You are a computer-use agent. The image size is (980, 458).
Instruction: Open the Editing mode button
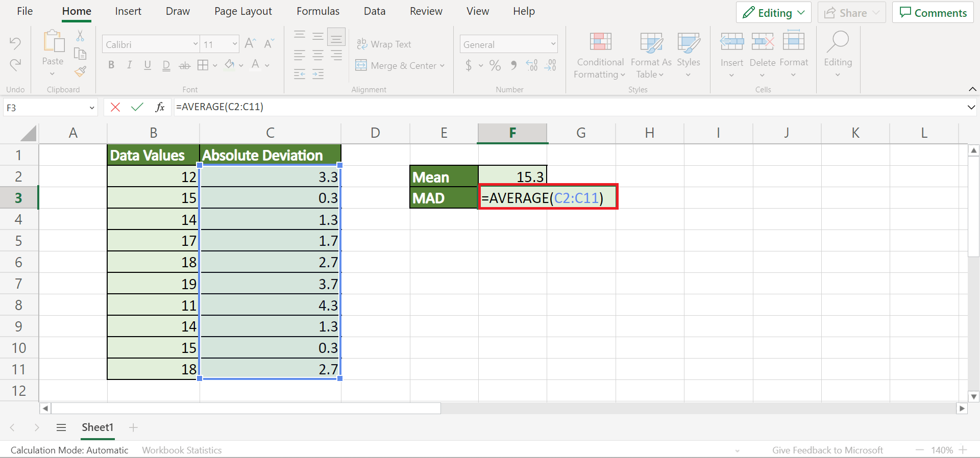point(773,13)
